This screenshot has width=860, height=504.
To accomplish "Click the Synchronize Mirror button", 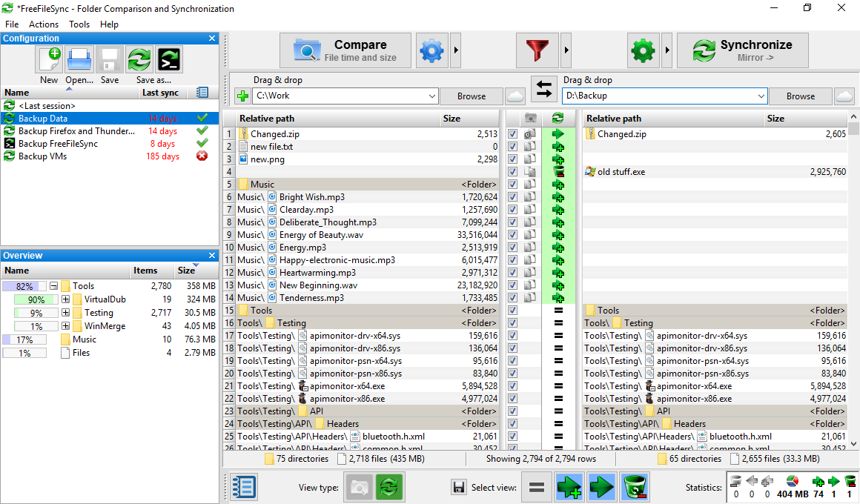I will click(742, 50).
